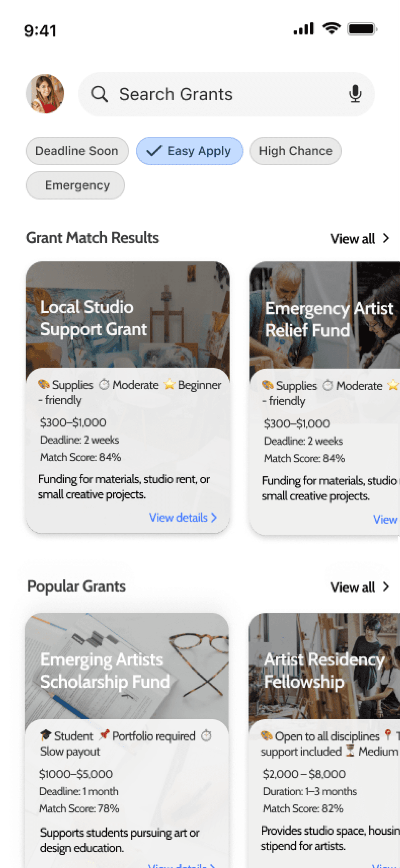This screenshot has width=400, height=868.
Task: Toggle the High Chance filter chip
Action: click(x=295, y=151)
